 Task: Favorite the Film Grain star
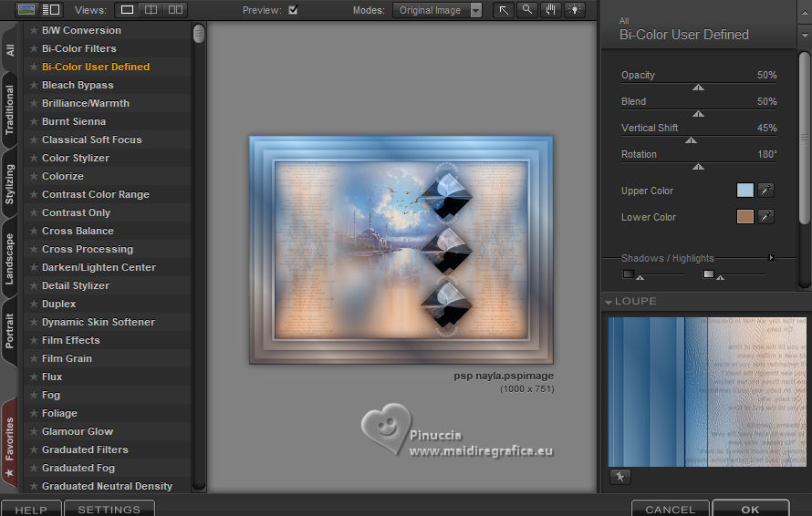[34, 358]
